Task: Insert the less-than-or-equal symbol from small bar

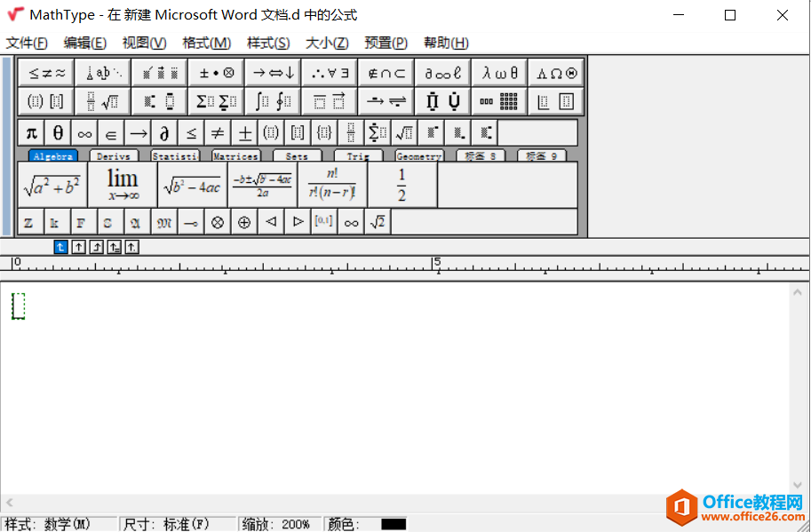Action: click(x=191, y=133)
